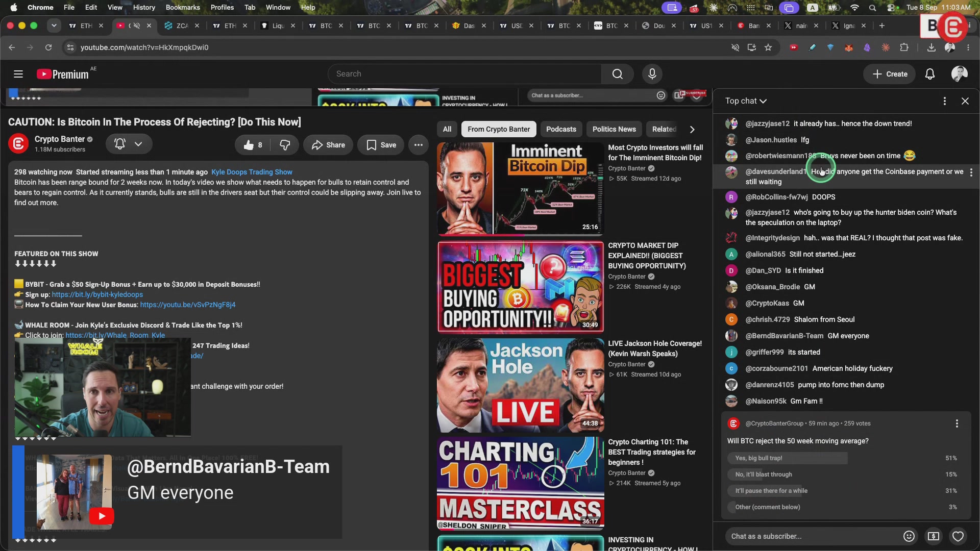This screenshot has width=980, height=551.
Task: Bookmark this page with star icon
Action: tap(768, 47)
